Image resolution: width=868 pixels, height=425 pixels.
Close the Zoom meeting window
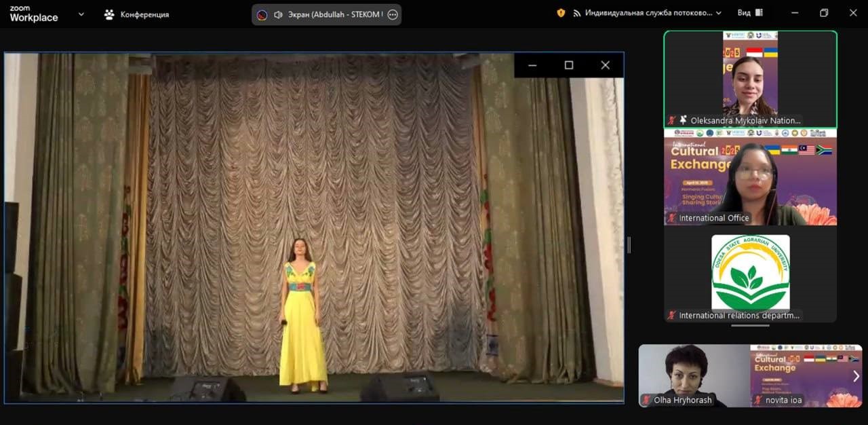coord(853,13)
